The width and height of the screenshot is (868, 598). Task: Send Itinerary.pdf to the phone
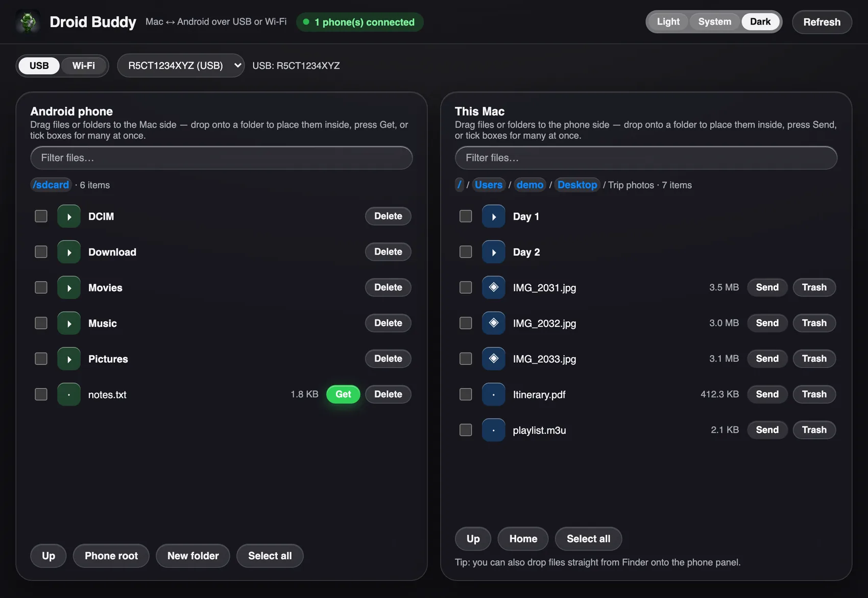click(767, 394)
